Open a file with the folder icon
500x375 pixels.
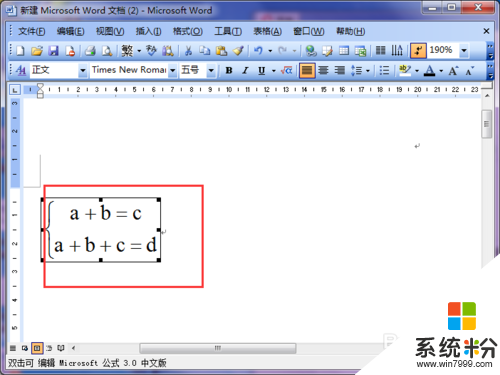click(37, 51)
